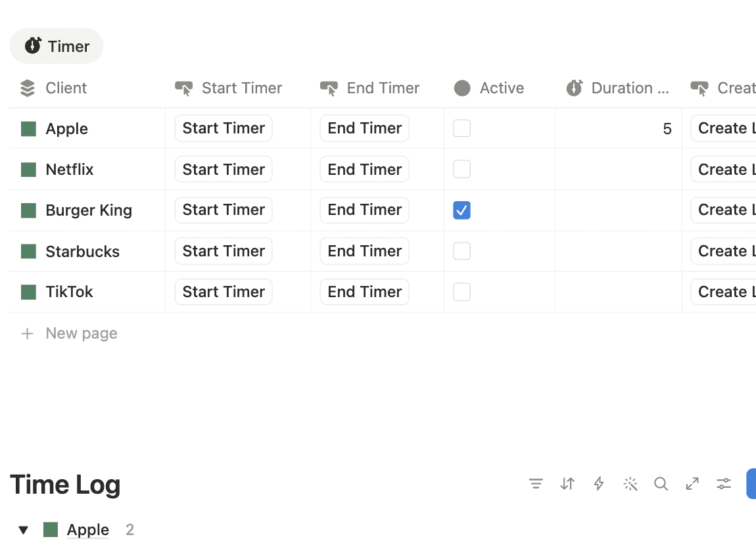Click the stopwatch icon in Timer tab
The width and height of the screenshot is (756, 543).
point(33,46)
